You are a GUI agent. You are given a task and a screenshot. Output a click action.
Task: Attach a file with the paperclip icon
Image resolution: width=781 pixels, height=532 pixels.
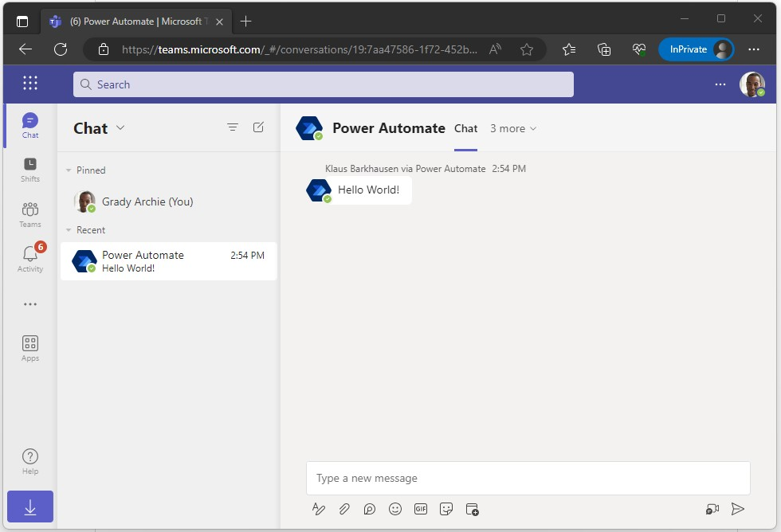[344, 509]
